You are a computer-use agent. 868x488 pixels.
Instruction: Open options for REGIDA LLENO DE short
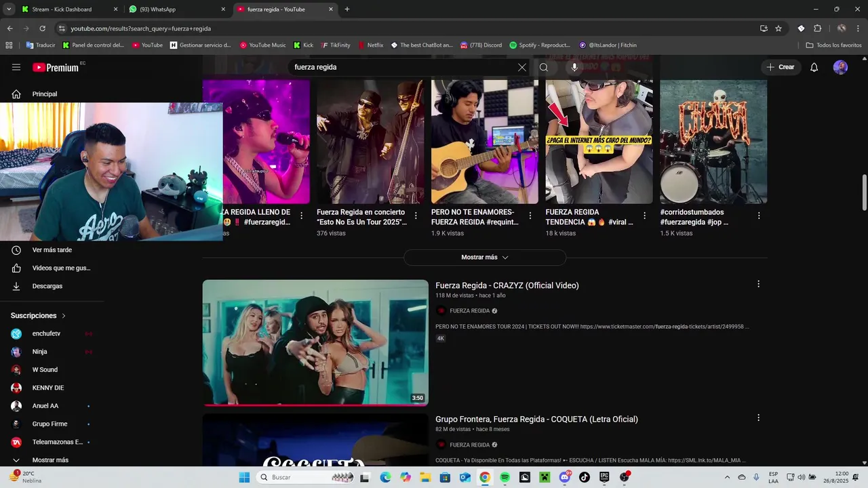point(302,216)
